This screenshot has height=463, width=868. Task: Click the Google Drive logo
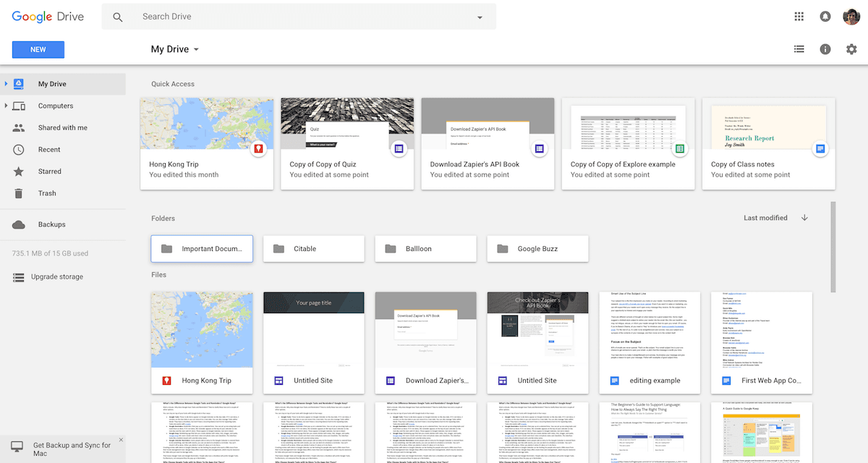(x=48, y=17)
